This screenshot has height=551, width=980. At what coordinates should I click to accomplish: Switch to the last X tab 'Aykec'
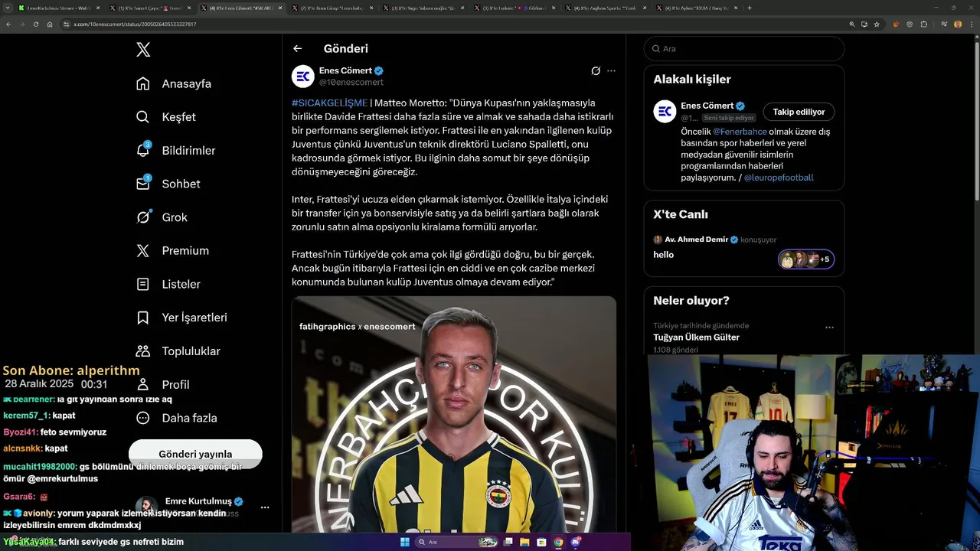(x=697, y=8)
